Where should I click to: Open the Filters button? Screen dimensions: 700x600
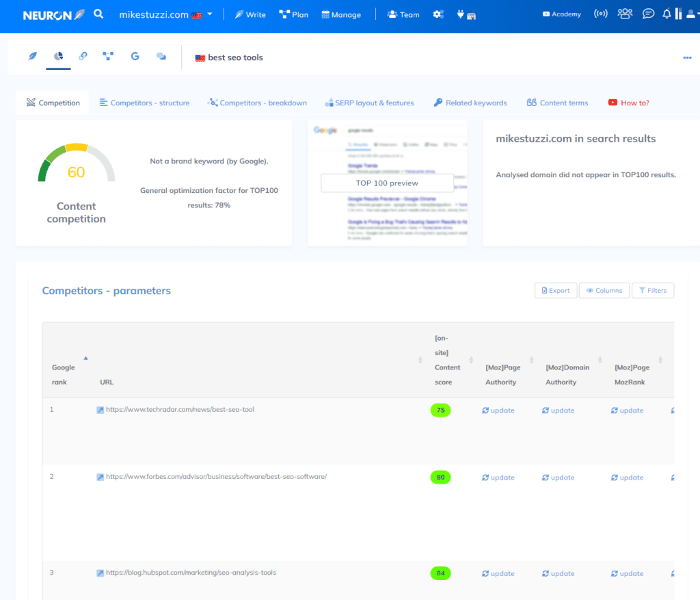click(653, 290)
